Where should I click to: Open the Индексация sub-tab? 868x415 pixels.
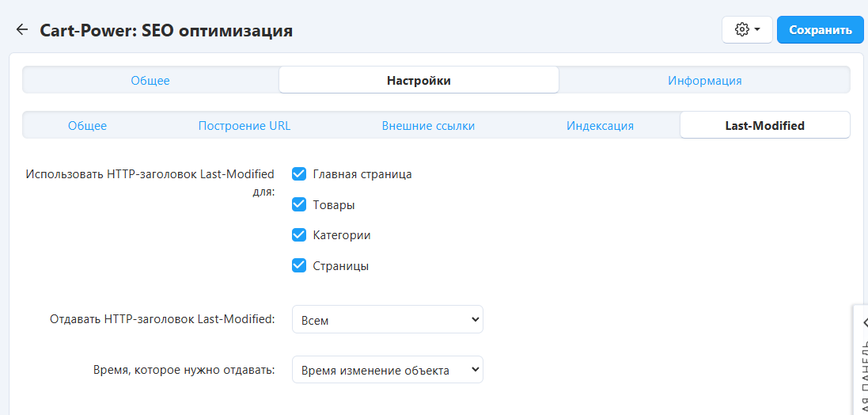click(600, 125)
